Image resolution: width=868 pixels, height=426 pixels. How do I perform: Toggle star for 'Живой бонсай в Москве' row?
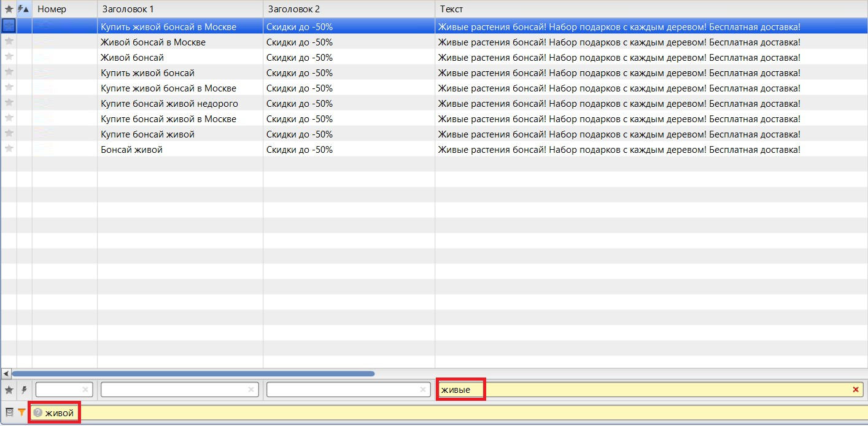[x=9, y=42]
